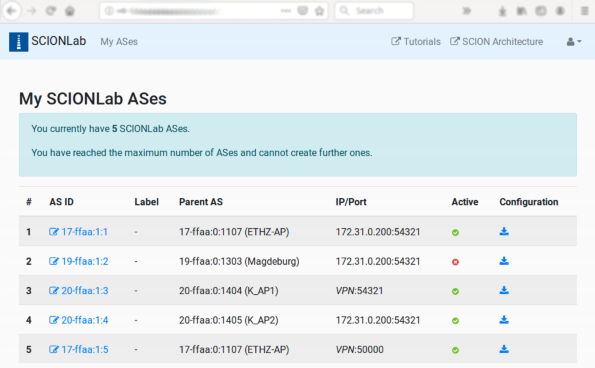Viewport: 595px width, 368px height.
Task: Click the Parent AS column header
Action: tap(201, 202)
